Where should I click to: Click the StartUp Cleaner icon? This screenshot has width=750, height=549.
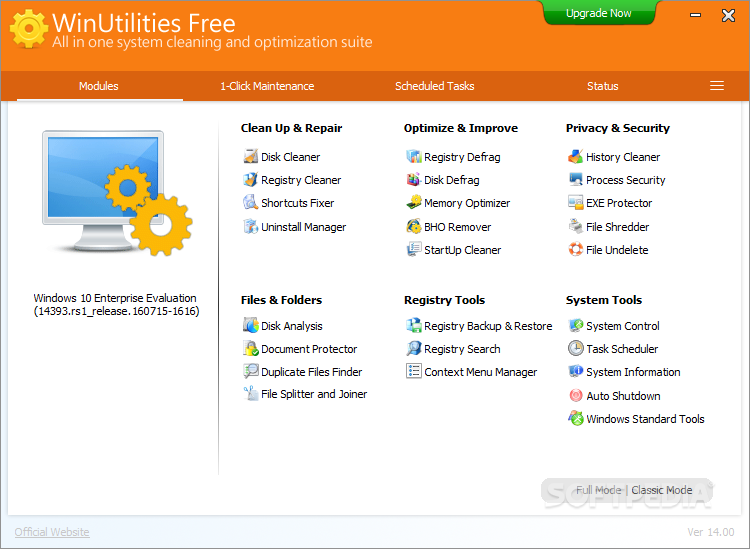414,250
